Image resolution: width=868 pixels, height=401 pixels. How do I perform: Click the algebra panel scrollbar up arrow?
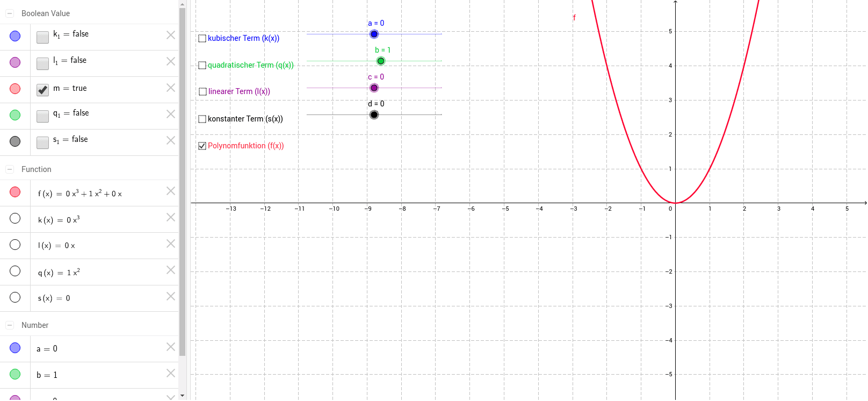click(x=183, y=4)
